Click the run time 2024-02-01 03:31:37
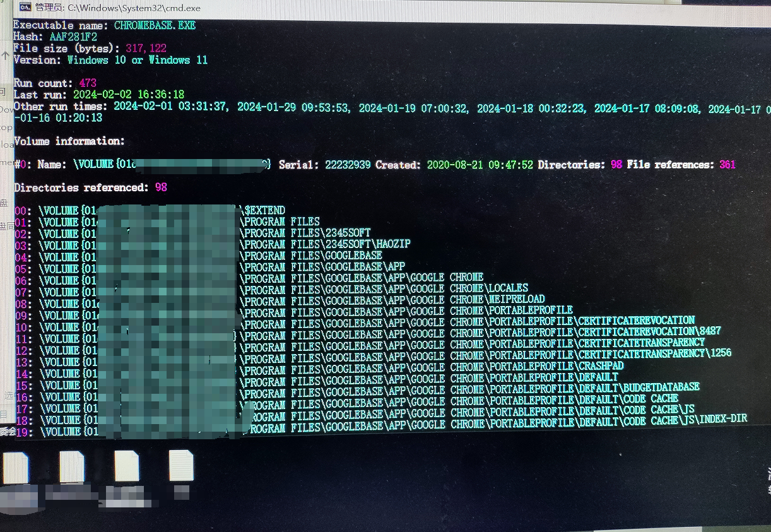 (x=170, y=107)
